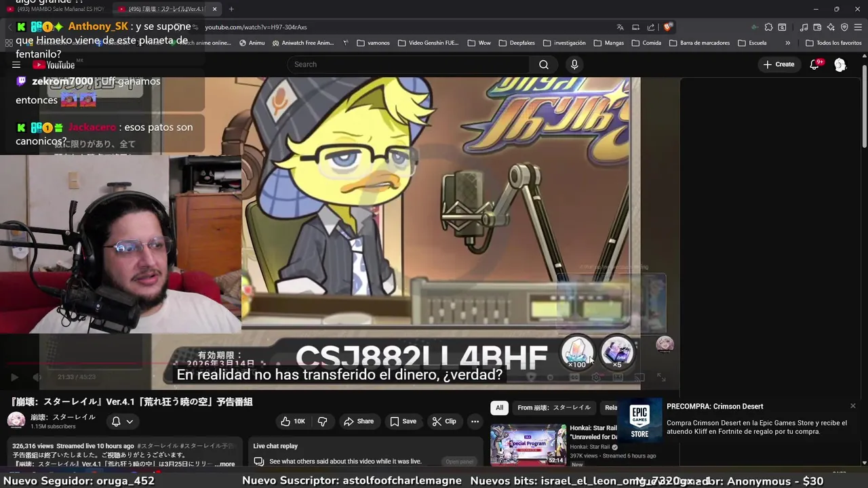Open Video Genshin FUE bookmark folder
Viewport: 868px width, 488px height.
tap(429, 43)
